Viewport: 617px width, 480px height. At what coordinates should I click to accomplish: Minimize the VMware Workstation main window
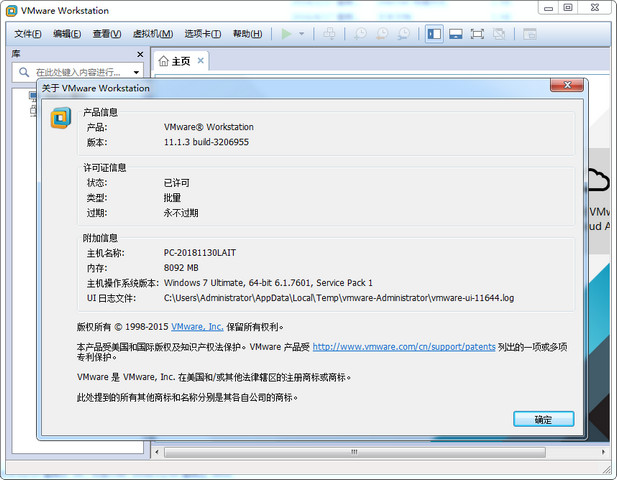[548, 8]
